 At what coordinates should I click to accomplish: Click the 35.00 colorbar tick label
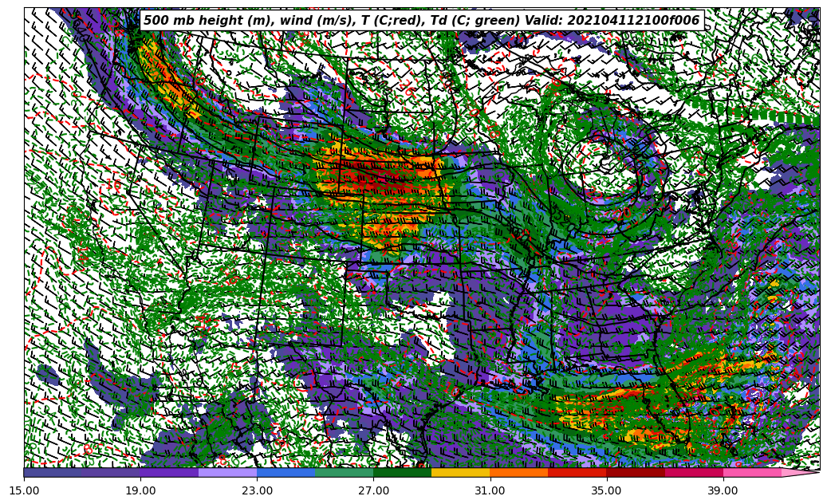click(x=606, y=490)
